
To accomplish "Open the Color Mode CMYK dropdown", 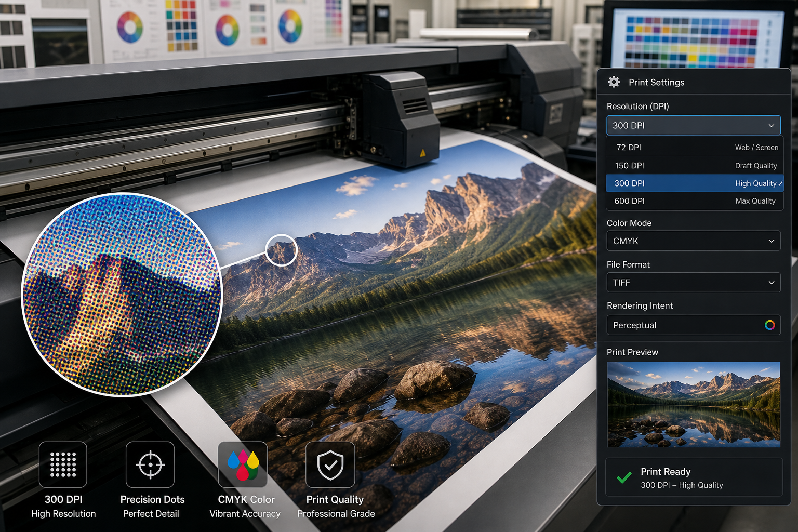I will pyautogui.click(x=693, y=241).
